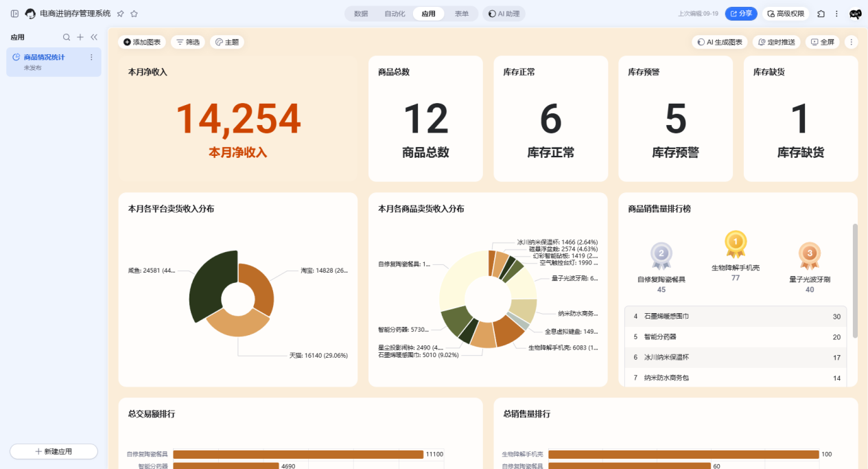This screenshot has height=469, width=868.
Task: Star the 电商进销存管理系统 base
Action: pyautogui.click(x=134, y=14)
